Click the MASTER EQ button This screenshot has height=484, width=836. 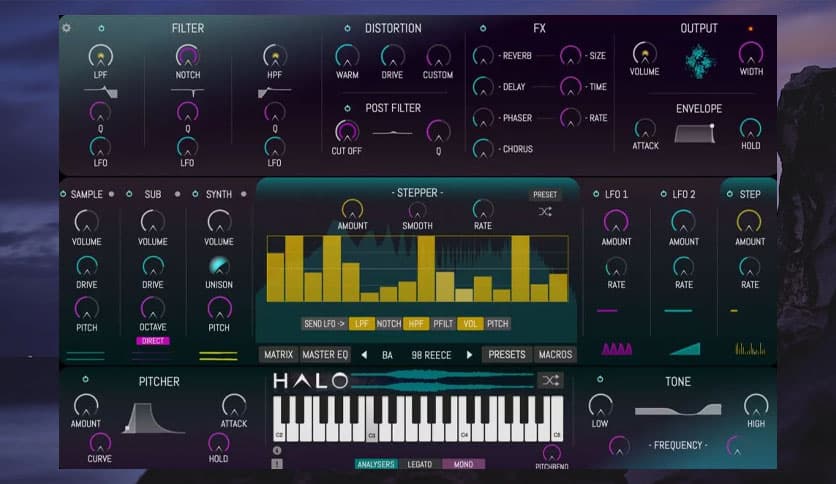coord(326,354)
